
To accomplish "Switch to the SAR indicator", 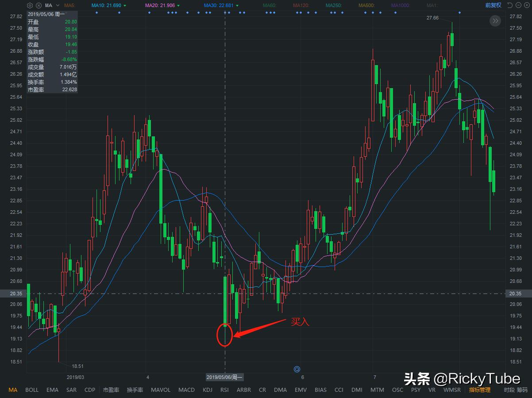I will click(x=71, y=390).
